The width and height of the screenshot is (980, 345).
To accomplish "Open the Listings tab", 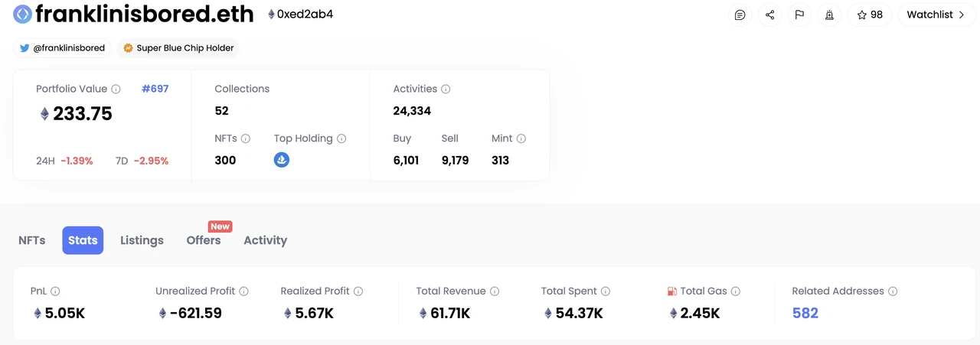I will (x=142, y=240).
